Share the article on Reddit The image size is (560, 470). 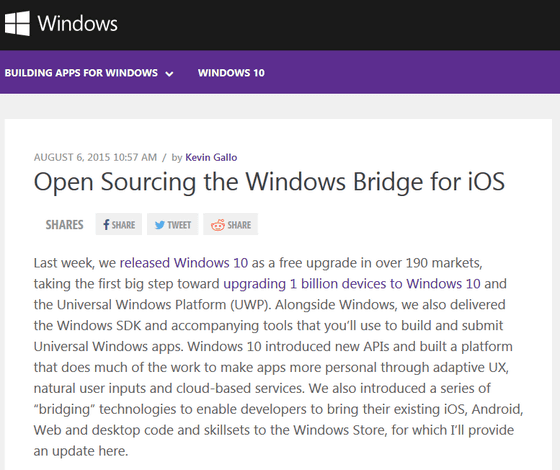[x=230, y=224]
